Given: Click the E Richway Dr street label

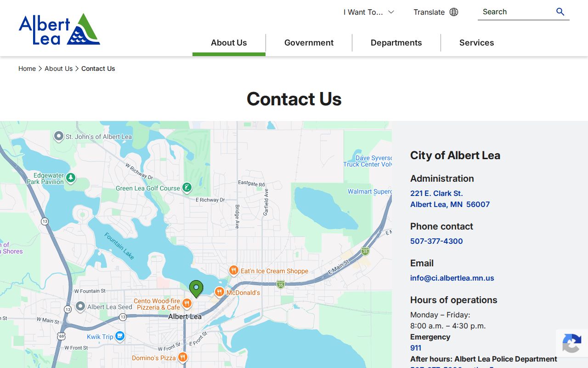Looking at the screenshot, I should 210,200.
